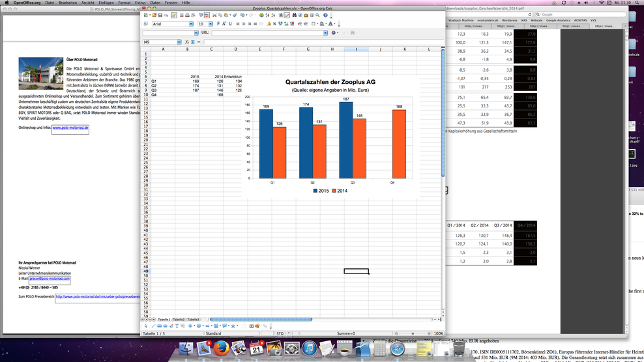Open the URL field dropdown arrow
Screen dimensions: 644x362
[326, 33]
